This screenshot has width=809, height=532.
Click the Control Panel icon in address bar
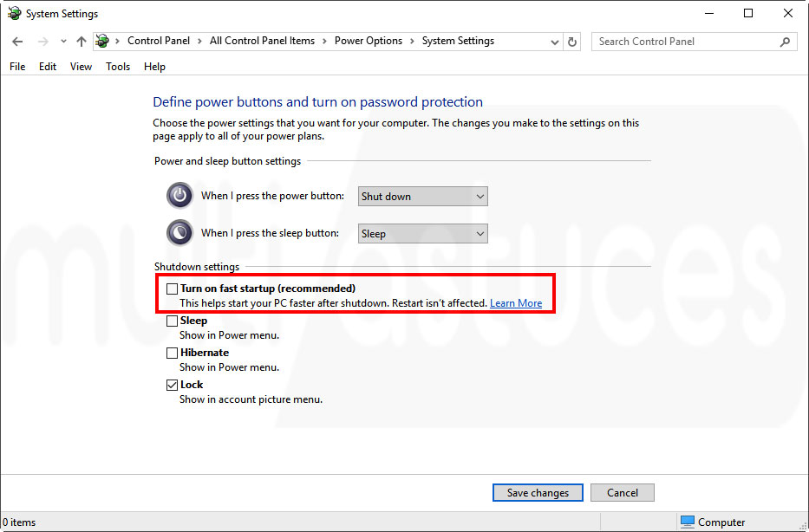click(x=102, y=42)
